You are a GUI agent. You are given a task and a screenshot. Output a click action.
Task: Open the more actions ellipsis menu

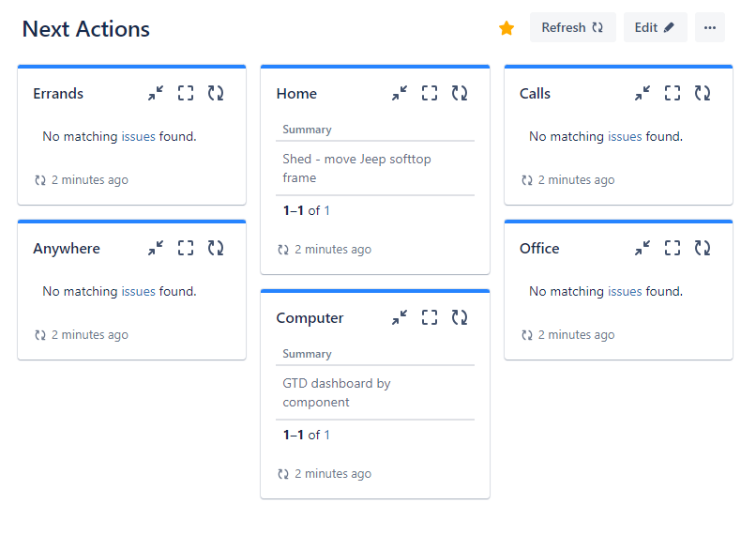710,27
